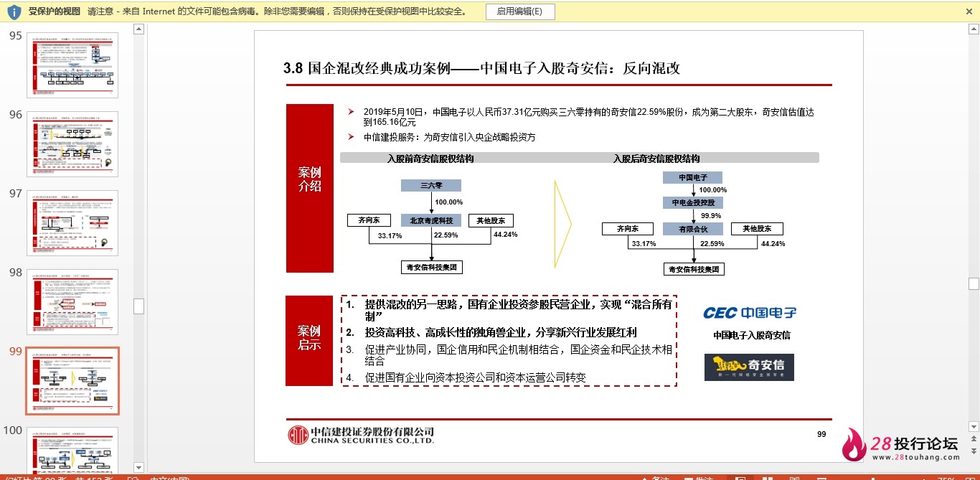Click the 入股前奇安信股权结构 header
This screenshot has height=480, width=980.
point(430,159)
